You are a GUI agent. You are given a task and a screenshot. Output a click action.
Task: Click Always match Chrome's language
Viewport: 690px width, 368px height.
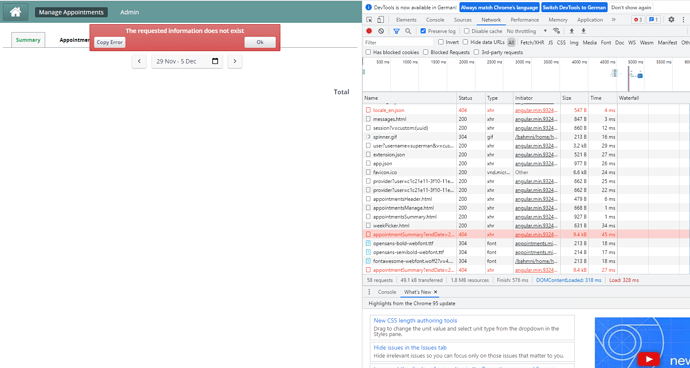[499, 7]
